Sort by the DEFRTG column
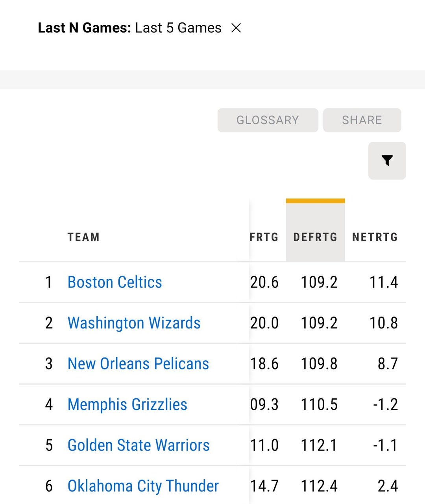The height and width of the screenshot is (504, 425). (315, 237)
